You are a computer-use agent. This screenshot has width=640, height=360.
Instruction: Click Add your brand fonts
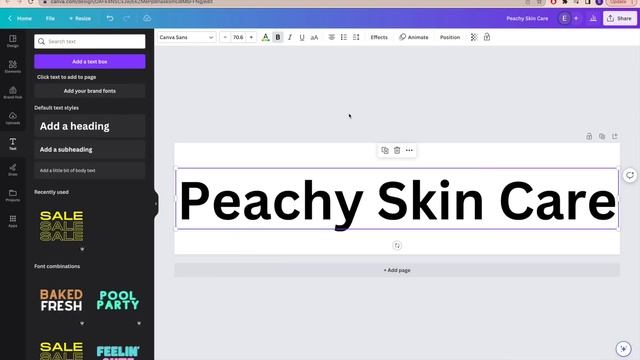(x=90, y=91)
